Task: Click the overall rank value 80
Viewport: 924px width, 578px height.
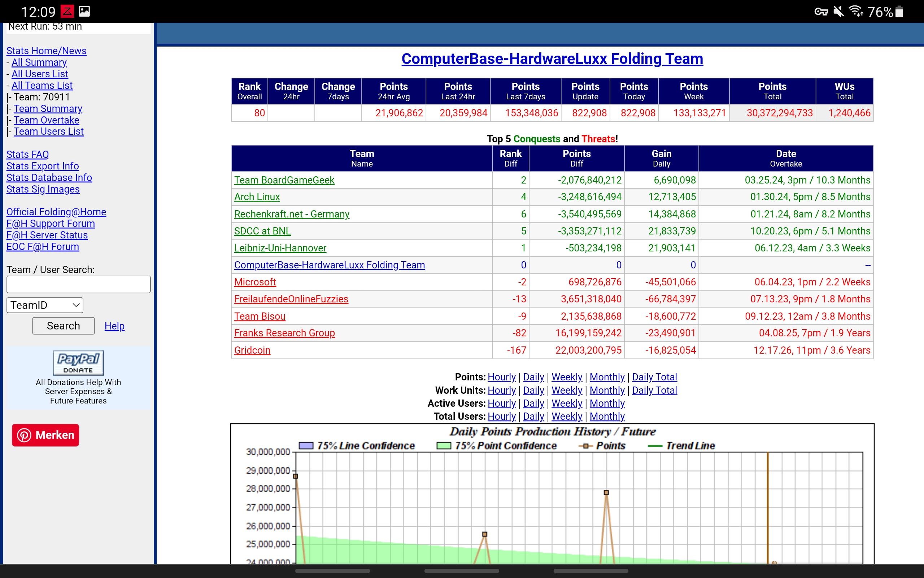Action: click(x=259, y=113)
